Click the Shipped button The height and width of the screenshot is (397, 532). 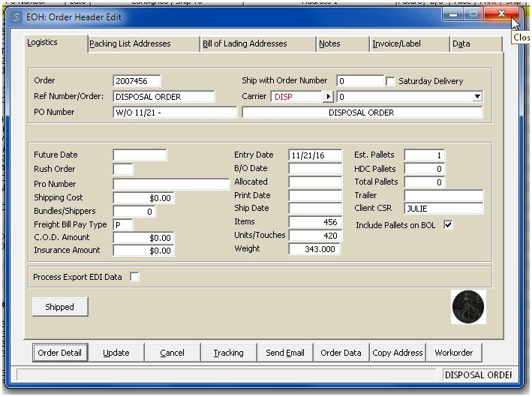(60, 307)
